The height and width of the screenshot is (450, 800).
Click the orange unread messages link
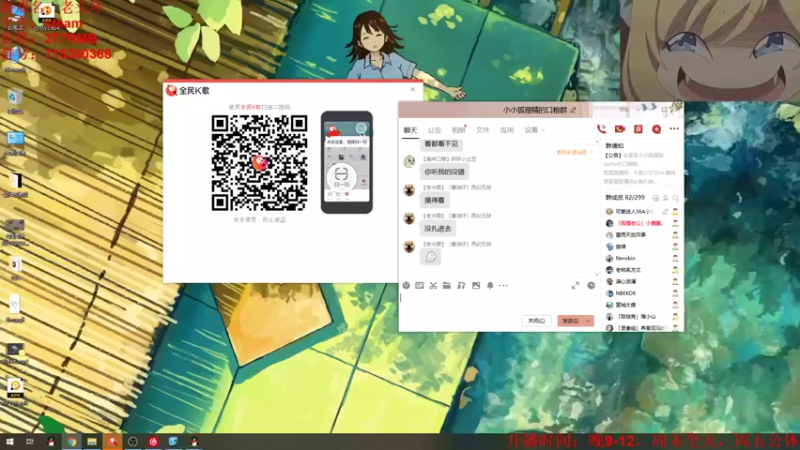pos(574,152)
